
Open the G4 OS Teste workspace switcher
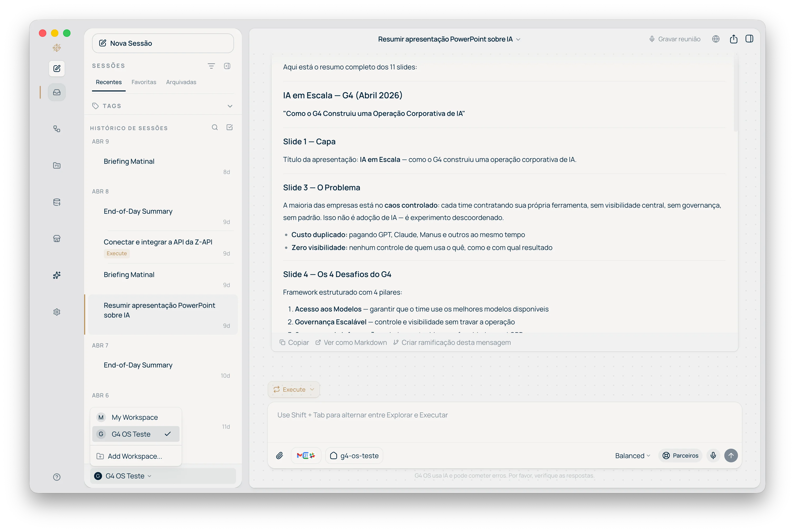coord(163,476)
